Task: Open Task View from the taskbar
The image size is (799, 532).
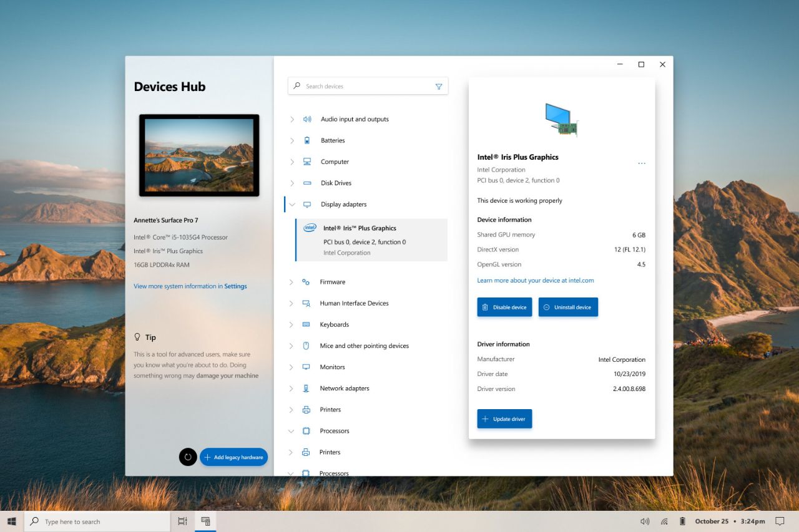Action: click(182, 521)
